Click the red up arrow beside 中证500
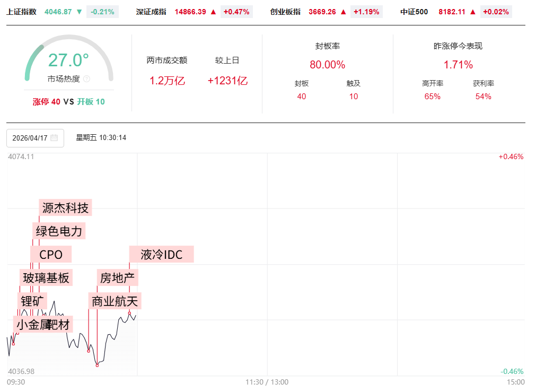Screen dimensions: 536x392 coord(473,12)
